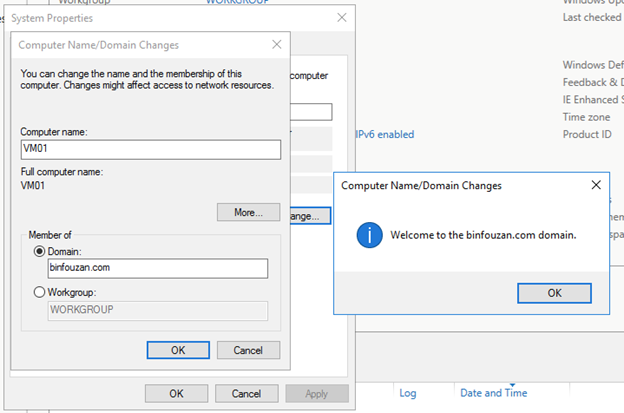Sort by the Date and Time column header
The image size is (624, 413).
pos(491,393)
